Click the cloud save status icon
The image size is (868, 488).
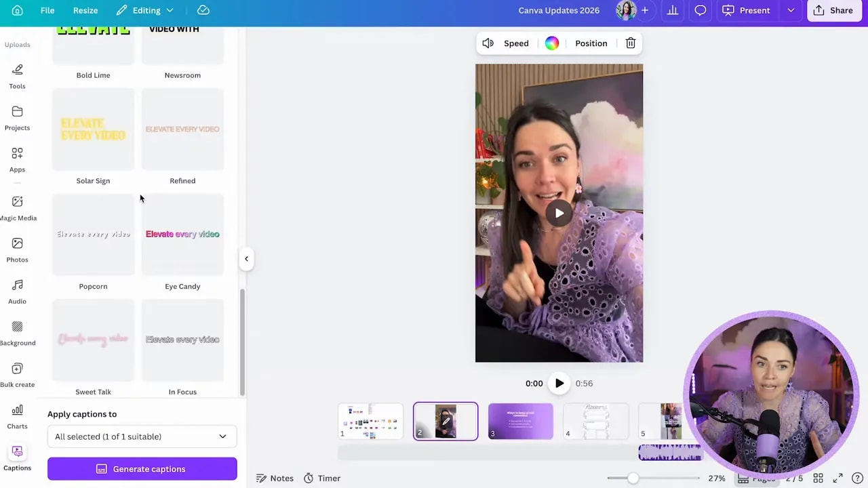(x=203, y=10)
